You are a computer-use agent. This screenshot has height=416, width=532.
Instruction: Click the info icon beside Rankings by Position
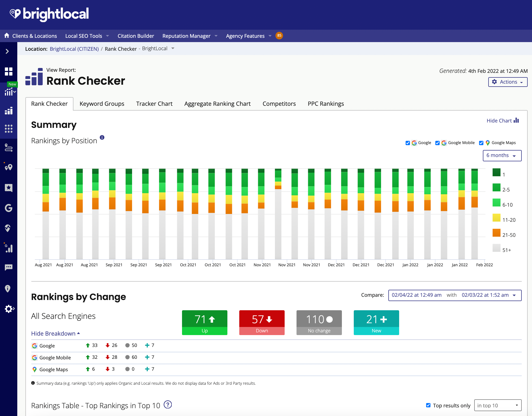(102, 138)
